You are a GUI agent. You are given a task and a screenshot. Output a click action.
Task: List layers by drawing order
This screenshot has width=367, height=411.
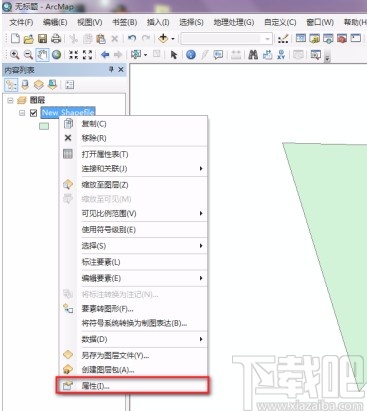(x=11, y=85)
